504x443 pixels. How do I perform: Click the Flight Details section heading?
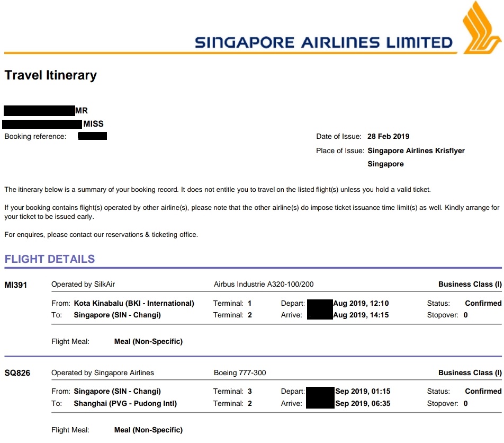point(50,259)
